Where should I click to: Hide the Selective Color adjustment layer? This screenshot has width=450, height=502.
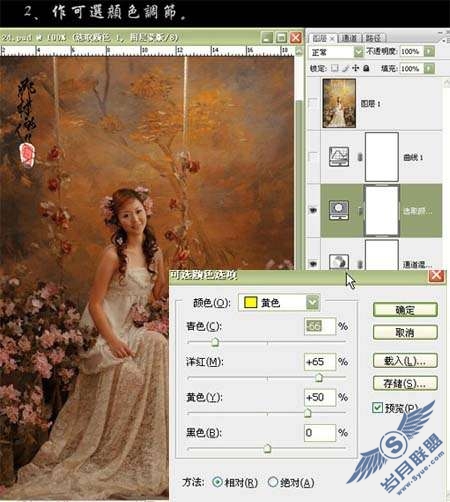click(313, 210)
